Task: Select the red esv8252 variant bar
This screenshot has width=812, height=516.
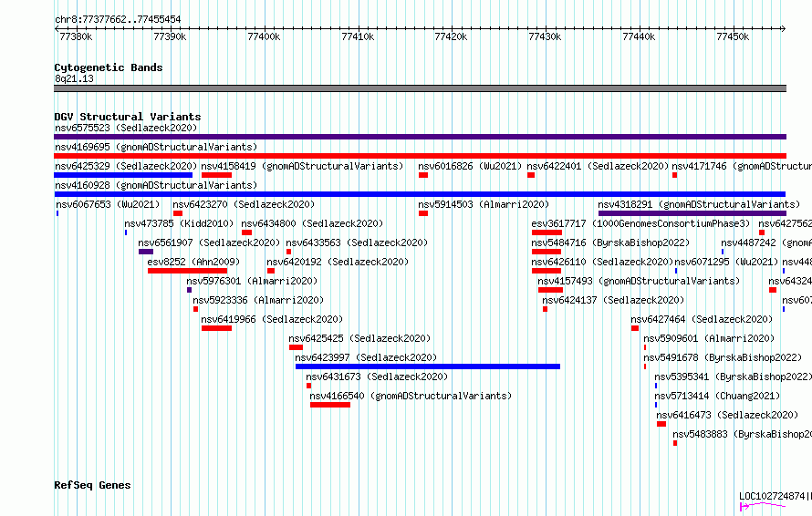Action: (187, 271)
